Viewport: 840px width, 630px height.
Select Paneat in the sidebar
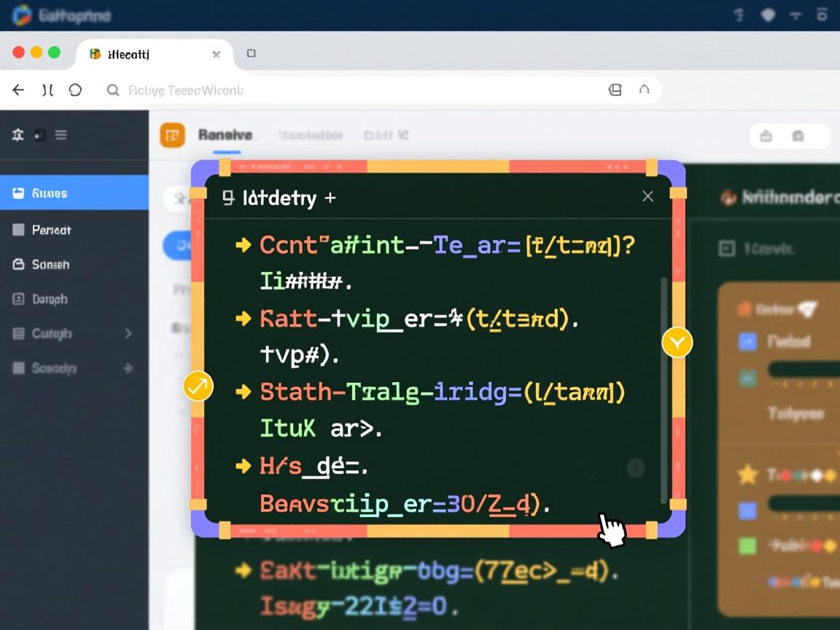click(x=51, y=230)
